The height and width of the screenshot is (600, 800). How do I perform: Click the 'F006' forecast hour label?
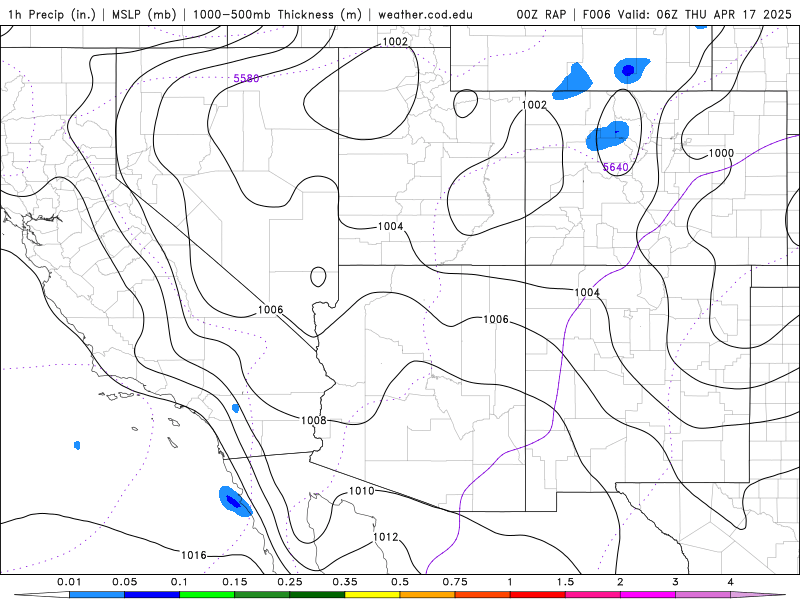click(596, 14)
